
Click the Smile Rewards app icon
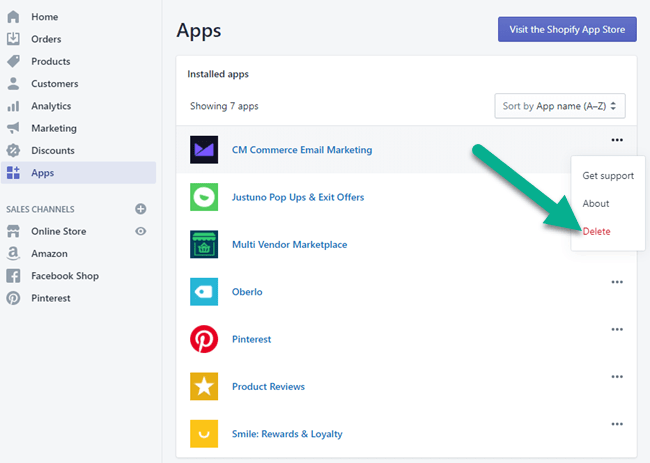pos(204,434)
